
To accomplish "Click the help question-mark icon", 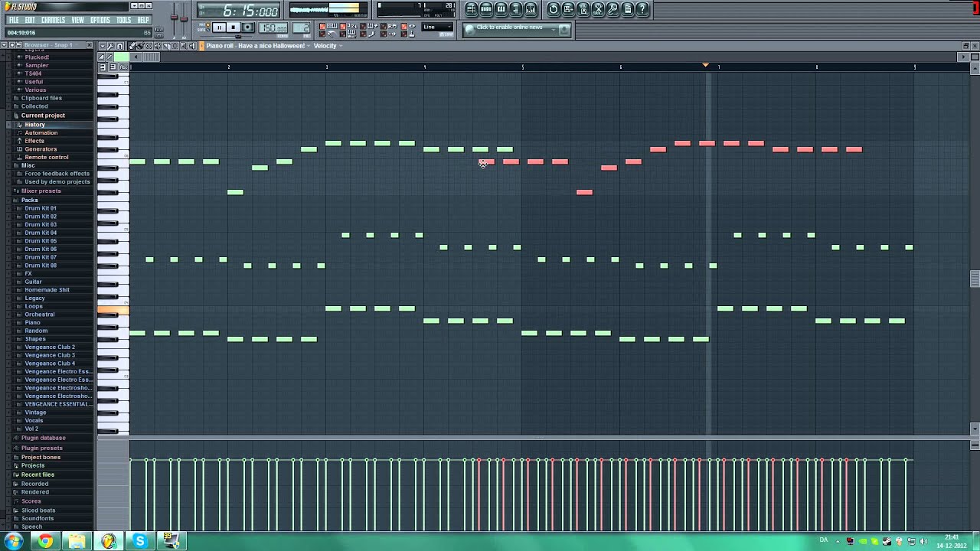I will tap(643, 9).
